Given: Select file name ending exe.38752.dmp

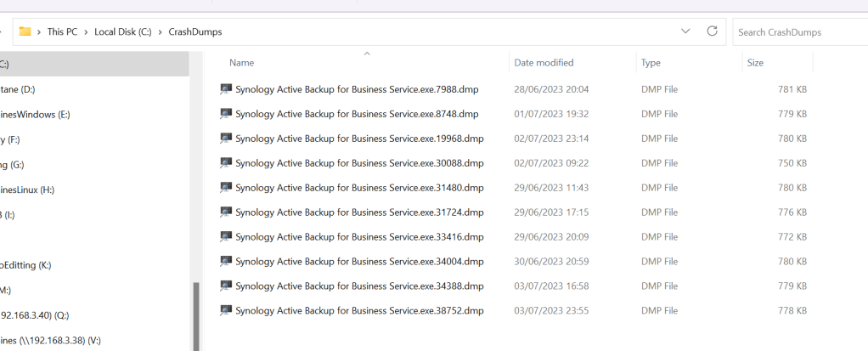Looking at the screenshot, I should (359, 310).
